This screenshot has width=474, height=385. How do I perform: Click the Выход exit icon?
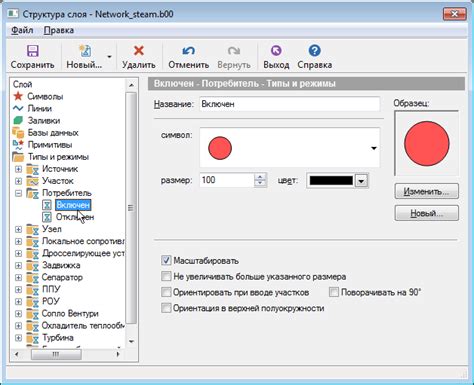click(276, 51)
